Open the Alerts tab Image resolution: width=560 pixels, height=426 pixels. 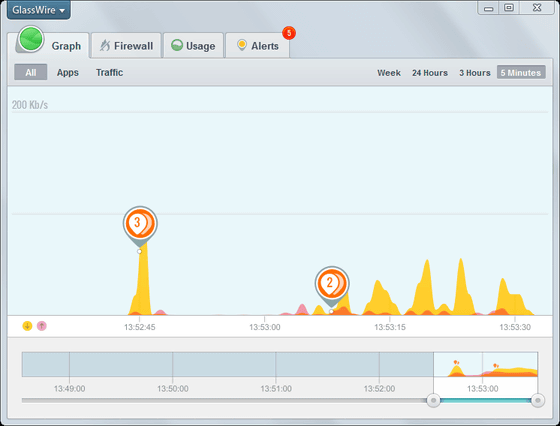pyautogui.click(x=258, y=46)
